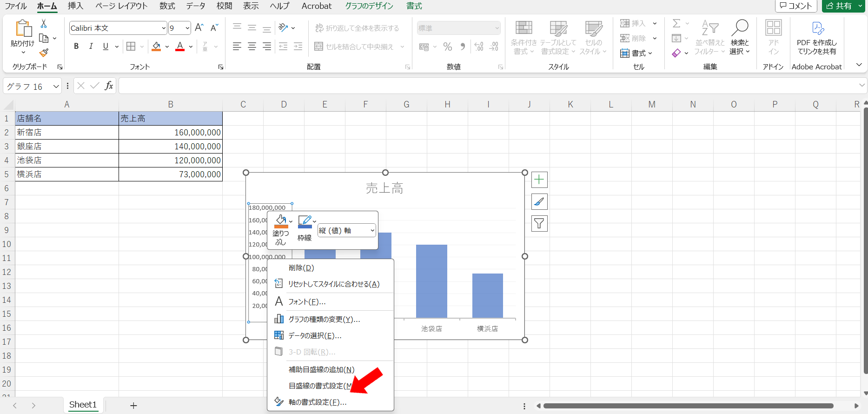Expand the Name Box dropdown arrow
The height and width of the screenshot is (414, 868).
56,87
